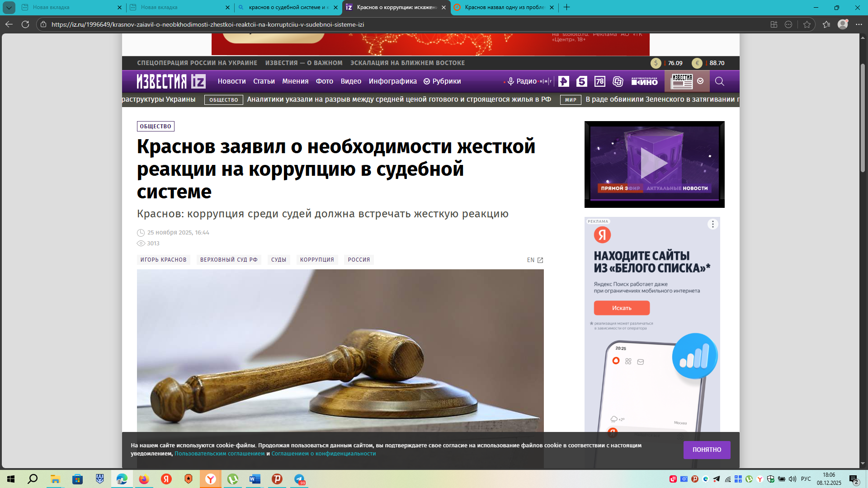
Task: Open the ad options three-dot menu
Action: coord(712,224)
